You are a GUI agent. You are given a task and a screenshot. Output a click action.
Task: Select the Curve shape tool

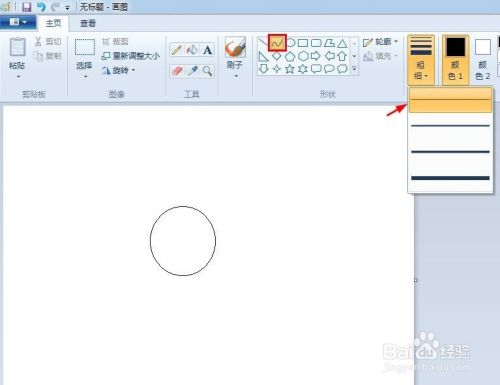[277, 43]
